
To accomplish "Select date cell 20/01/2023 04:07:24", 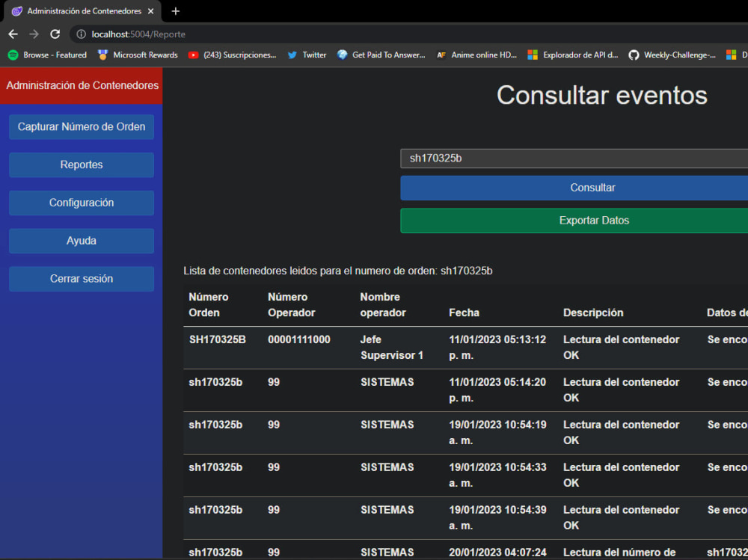I will pos(497,553).
